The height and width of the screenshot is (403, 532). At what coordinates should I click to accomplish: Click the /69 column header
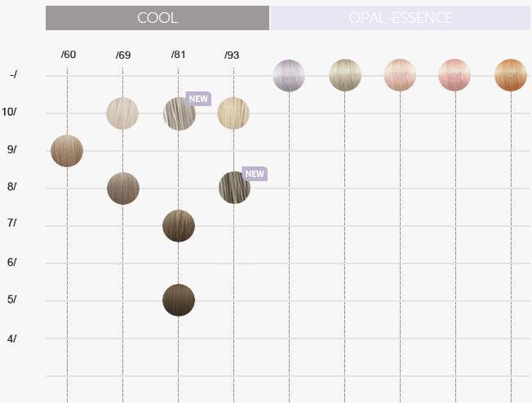tap(123, 55)
